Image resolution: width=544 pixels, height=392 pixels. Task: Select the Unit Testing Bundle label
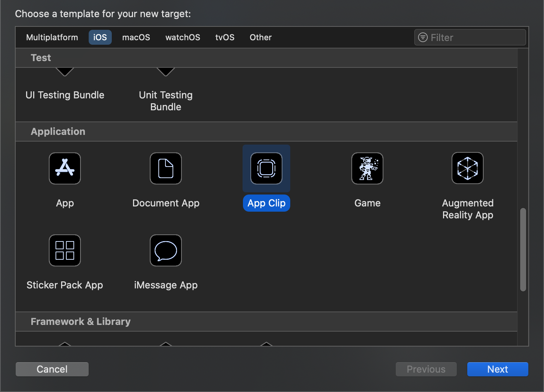166,101
